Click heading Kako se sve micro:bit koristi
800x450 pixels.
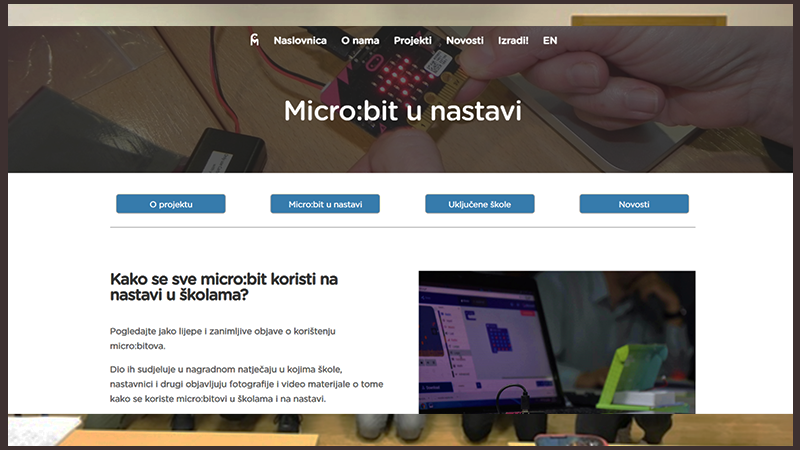(230, 287)
